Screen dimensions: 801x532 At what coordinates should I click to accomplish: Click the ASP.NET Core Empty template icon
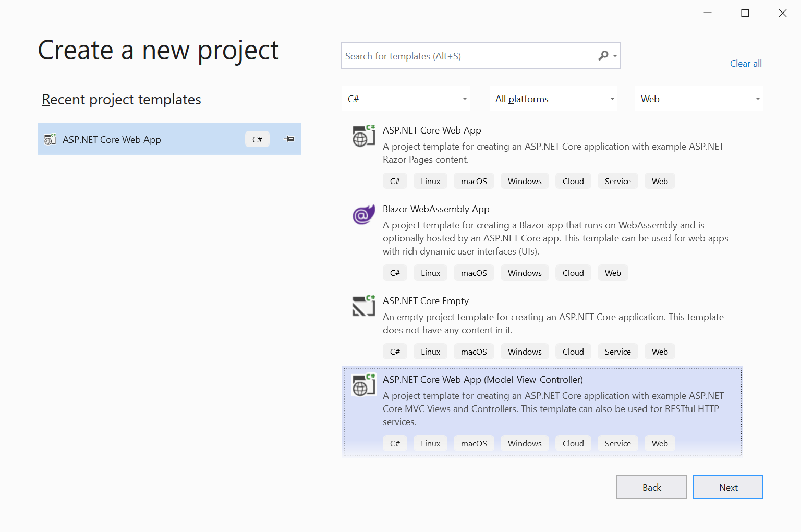pyautogui.click(x=363, y=306)
